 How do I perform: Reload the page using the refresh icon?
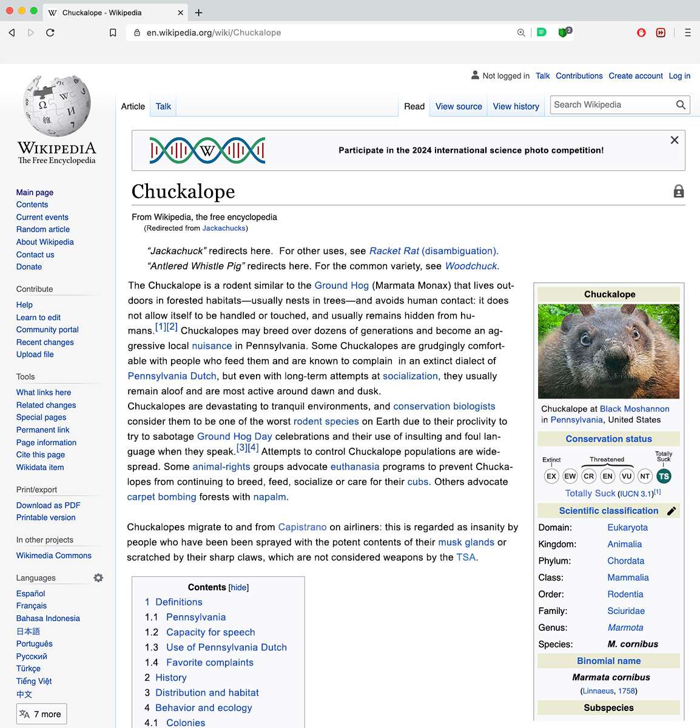click(x=50, y=33)
